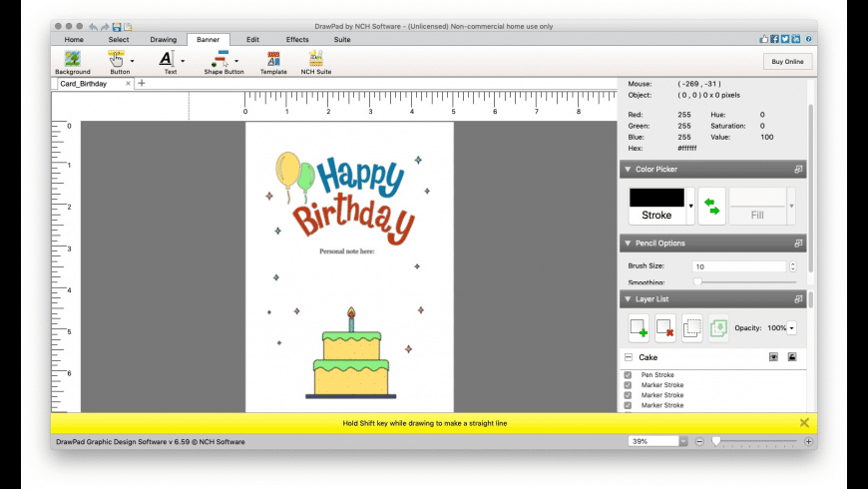Screen dimensions: 868x489
Task: Click the Brush Size stepper arrows
Action: pyautogui.click(x=793, y=266)
